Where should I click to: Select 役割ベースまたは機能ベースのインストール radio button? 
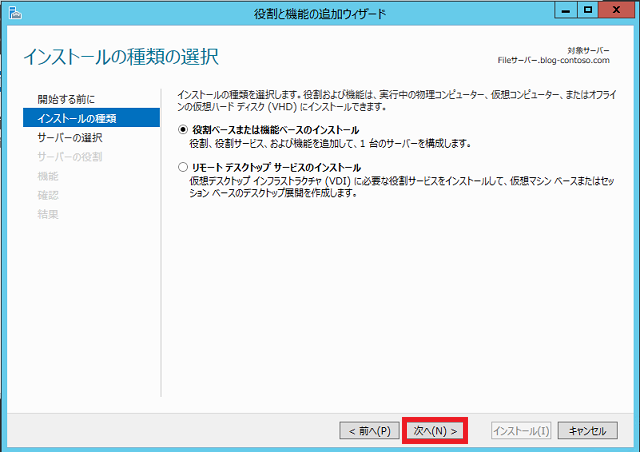click(182, 130)
